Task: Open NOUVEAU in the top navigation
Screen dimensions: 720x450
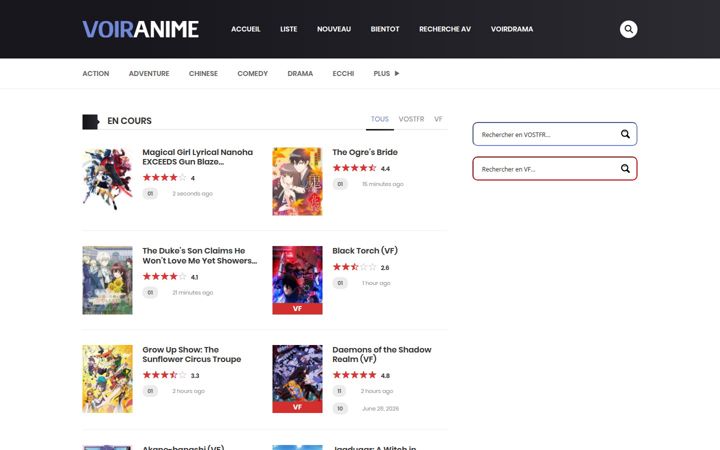Action: 334,29
